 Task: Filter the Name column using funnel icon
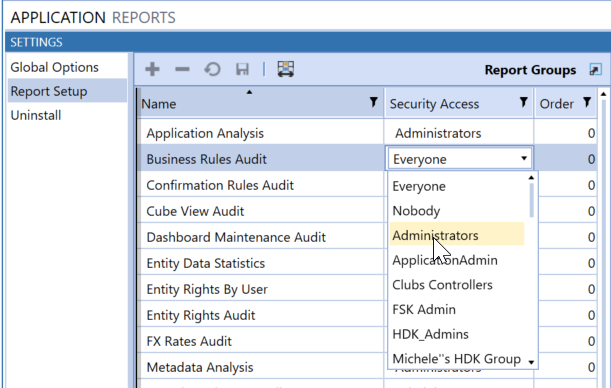[x=374, y=102]
